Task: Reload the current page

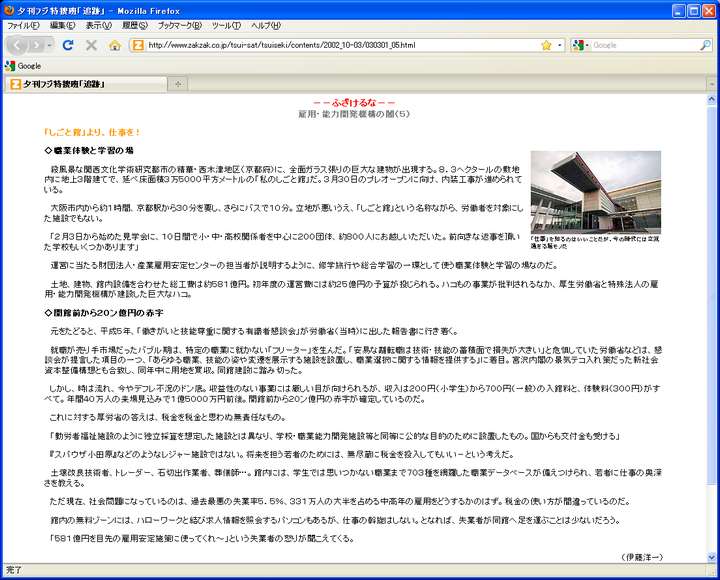Action: 68,45
